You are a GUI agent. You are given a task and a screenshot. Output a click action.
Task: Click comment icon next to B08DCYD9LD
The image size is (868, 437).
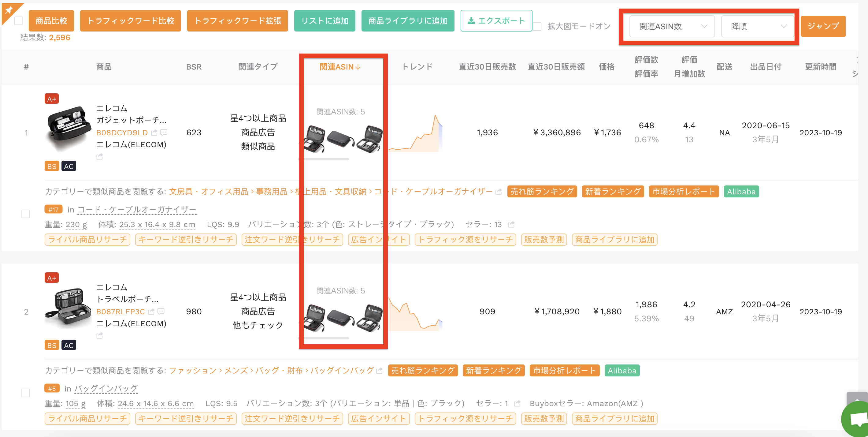[x=164, y=133]
